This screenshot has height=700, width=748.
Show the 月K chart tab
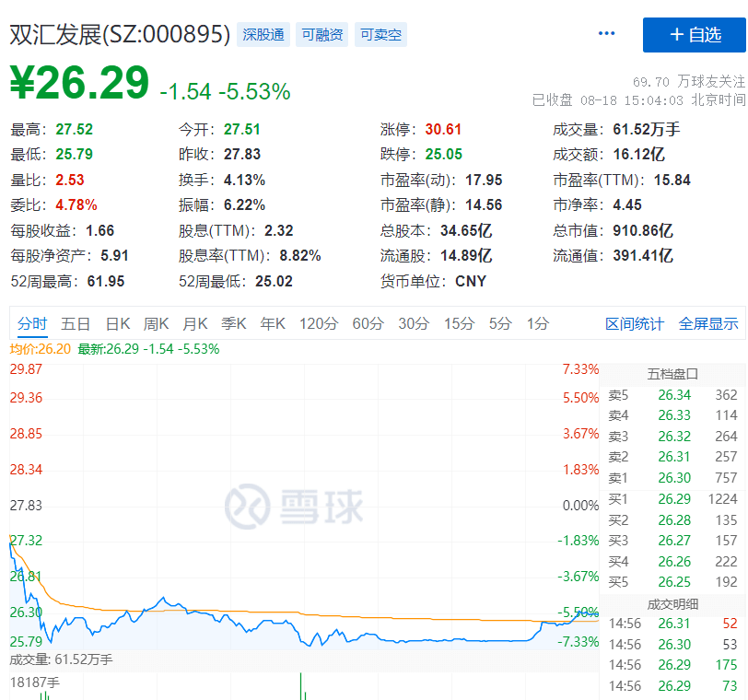[195, 323]
